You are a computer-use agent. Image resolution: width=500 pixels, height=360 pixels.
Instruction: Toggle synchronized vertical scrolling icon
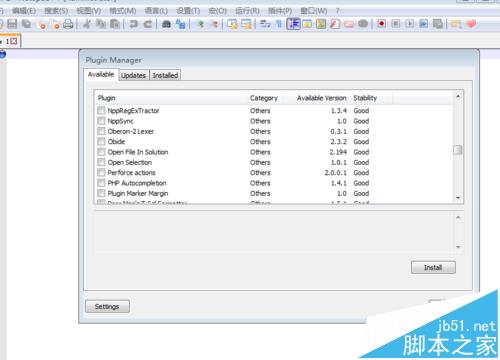pyautogui.click(x=232, y=24)
